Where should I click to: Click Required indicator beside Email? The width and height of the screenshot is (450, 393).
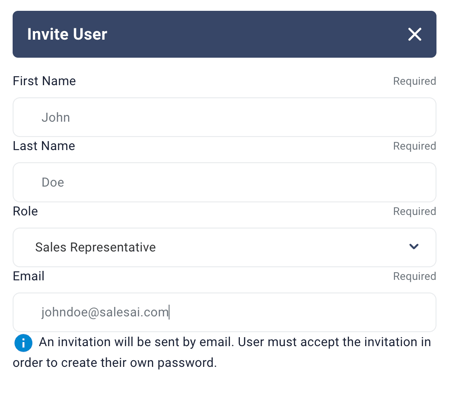(414, 276)
